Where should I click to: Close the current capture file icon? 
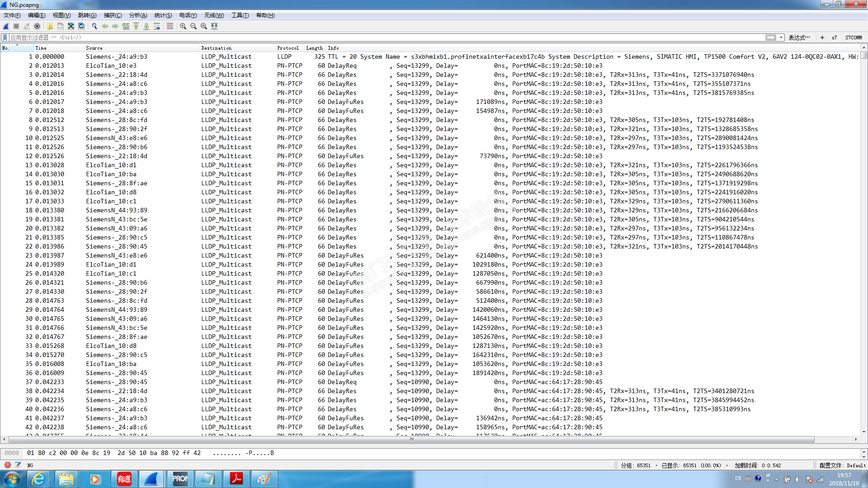pyautogui.click(x=71, y=26)
